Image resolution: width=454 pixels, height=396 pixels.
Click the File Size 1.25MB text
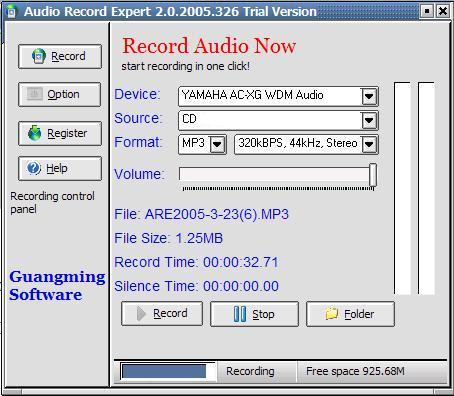(168, 238)
